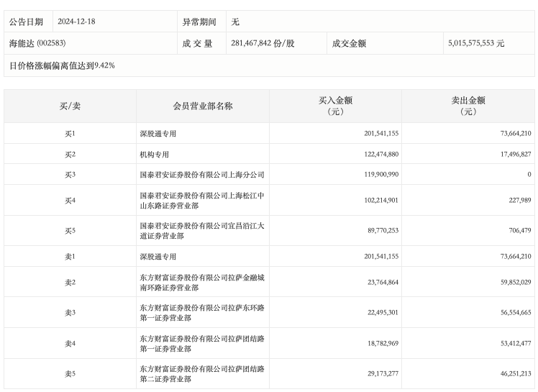Click the 日价格涨幅偏离值 9.42% note
The image size is (538, 392).
click(x=62, y=65)
